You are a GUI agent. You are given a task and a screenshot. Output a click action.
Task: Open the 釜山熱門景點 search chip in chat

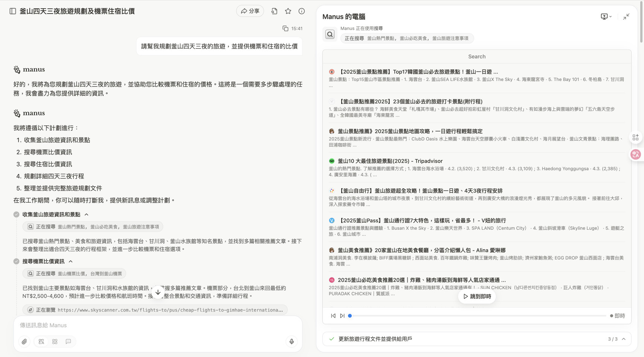pyautogui.click(x=93, y=227)
